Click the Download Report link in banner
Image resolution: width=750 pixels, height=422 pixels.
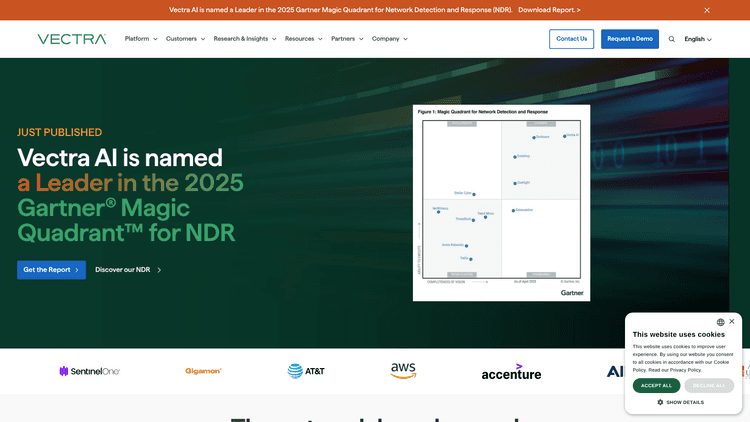[x=549, y=10]
